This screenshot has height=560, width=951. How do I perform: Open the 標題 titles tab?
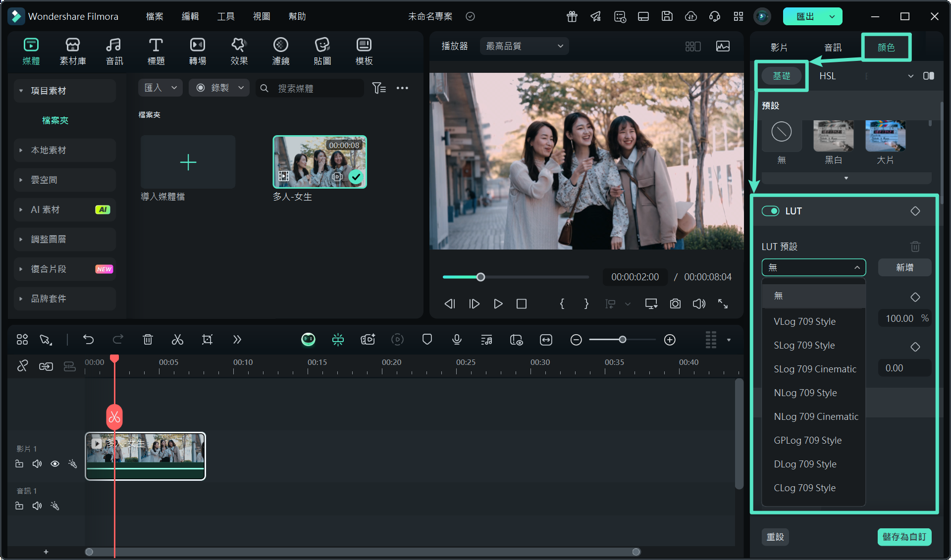tap(156, 51)
